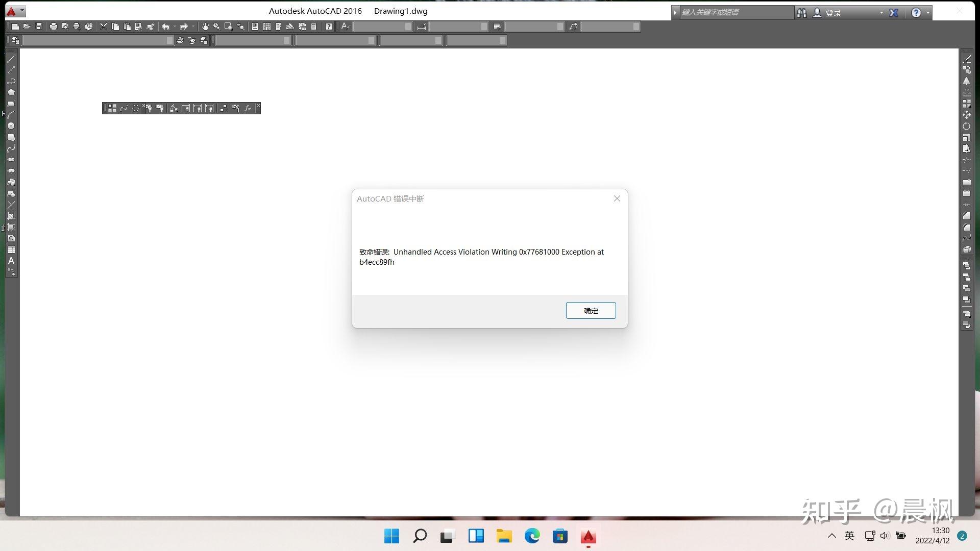Image resolution: width=980 pixels, height=551 pixels.
Task: Open the AutoCAD application menu button
Action: click(x=15, y=11)
